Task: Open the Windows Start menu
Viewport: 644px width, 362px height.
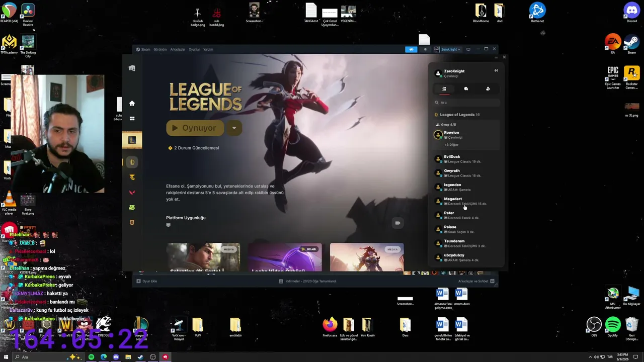Action: [6, 357]
